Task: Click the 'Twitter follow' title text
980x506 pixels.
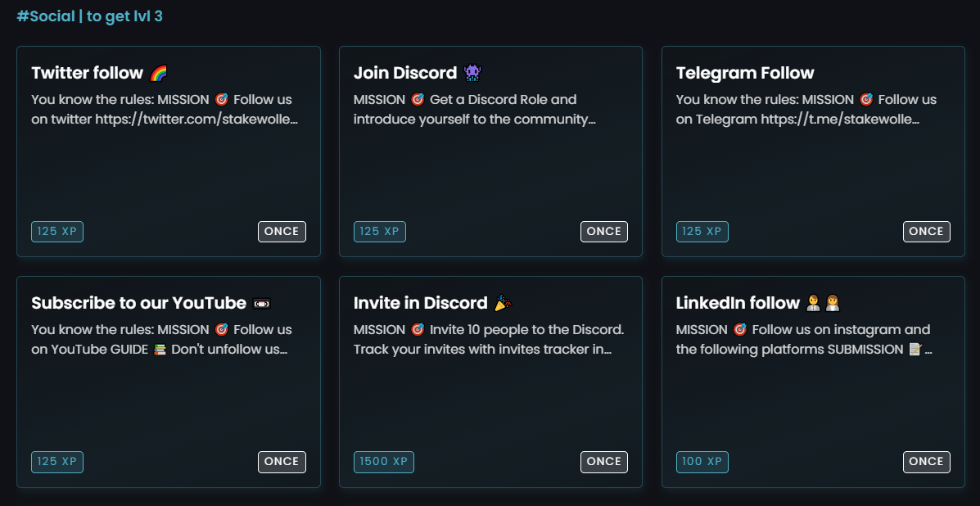Action: pyautogui.click(x=88, y=73)
